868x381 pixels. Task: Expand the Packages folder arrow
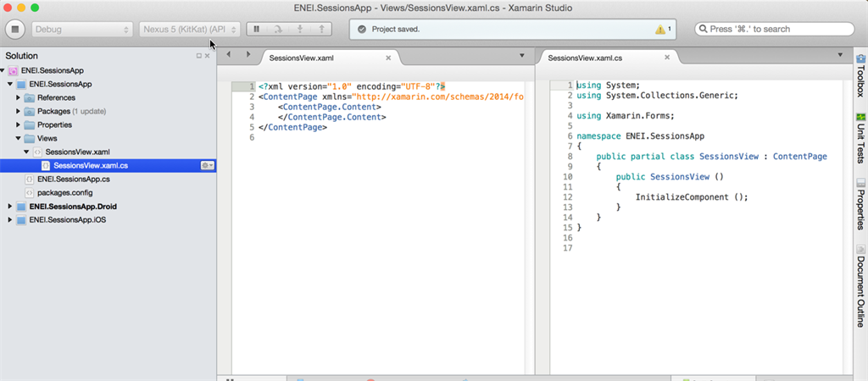[19, 111]
